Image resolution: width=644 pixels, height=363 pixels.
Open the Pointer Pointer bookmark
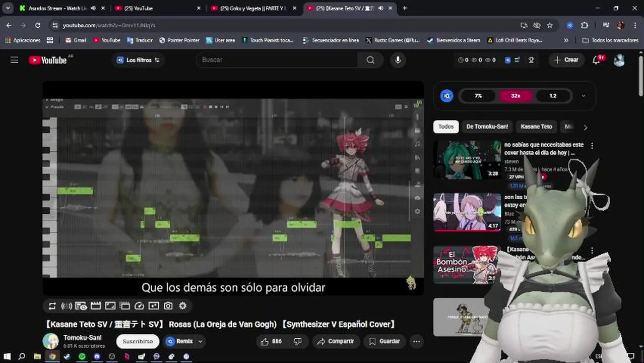point(179,40)
